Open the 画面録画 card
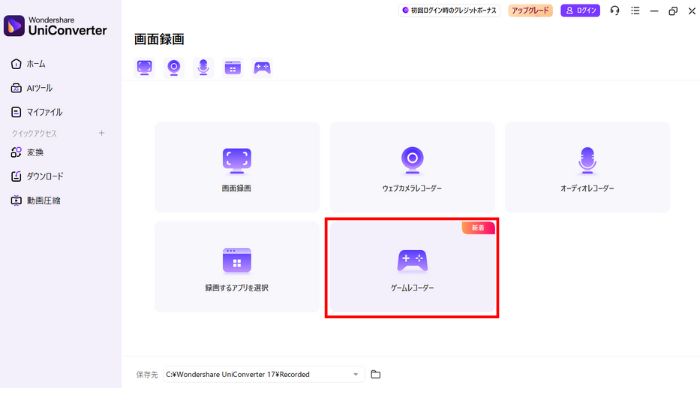Viewport: 700px width, 400px height. [x=237, y=167]
